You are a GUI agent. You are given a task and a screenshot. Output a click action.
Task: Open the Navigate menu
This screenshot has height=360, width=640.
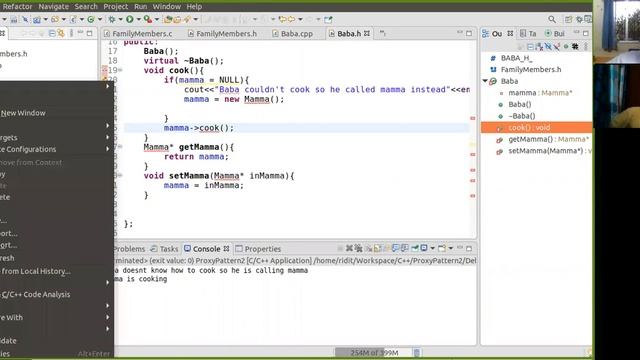pos(53,7)
